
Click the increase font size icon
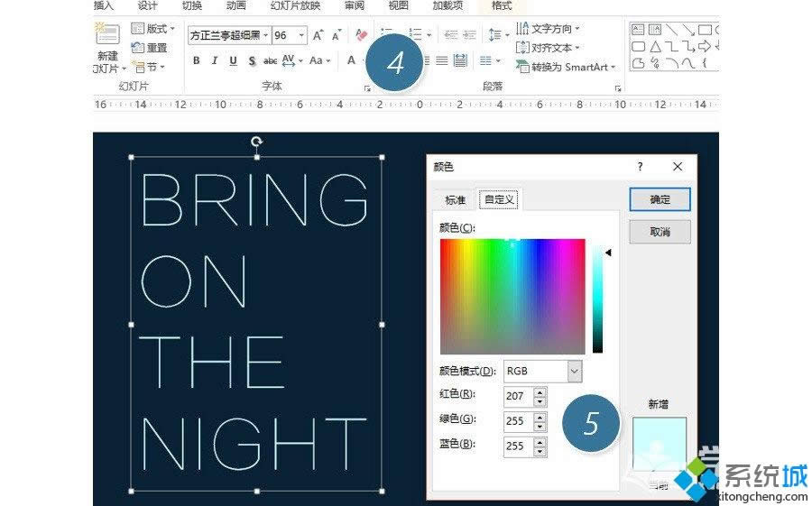(318, 35)
